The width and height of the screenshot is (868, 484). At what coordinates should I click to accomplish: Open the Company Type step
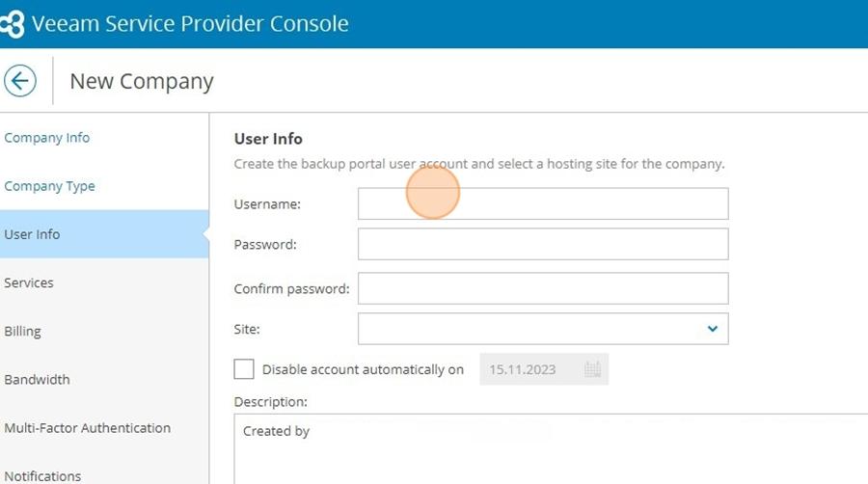point(49,186)
